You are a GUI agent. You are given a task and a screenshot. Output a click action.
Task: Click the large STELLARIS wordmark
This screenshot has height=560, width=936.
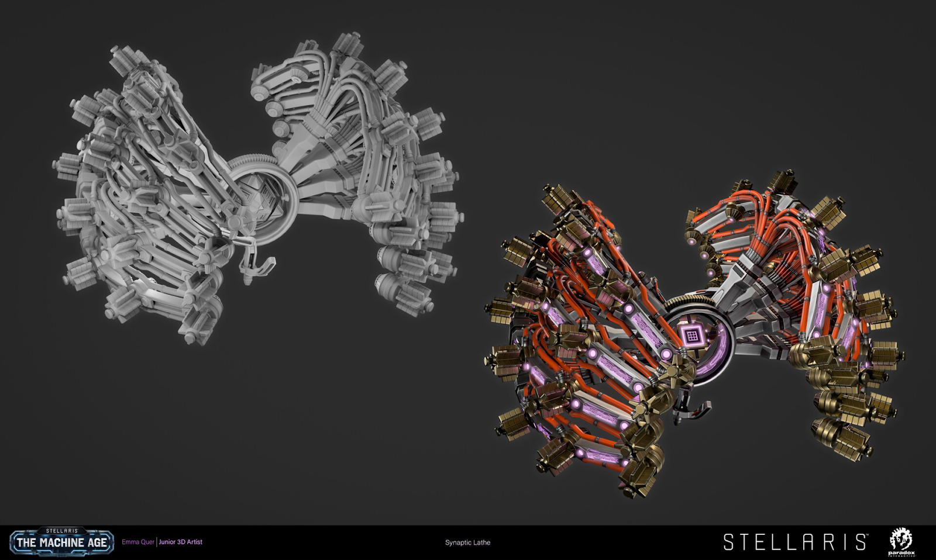pyautogui.click(x=794, y=542)
